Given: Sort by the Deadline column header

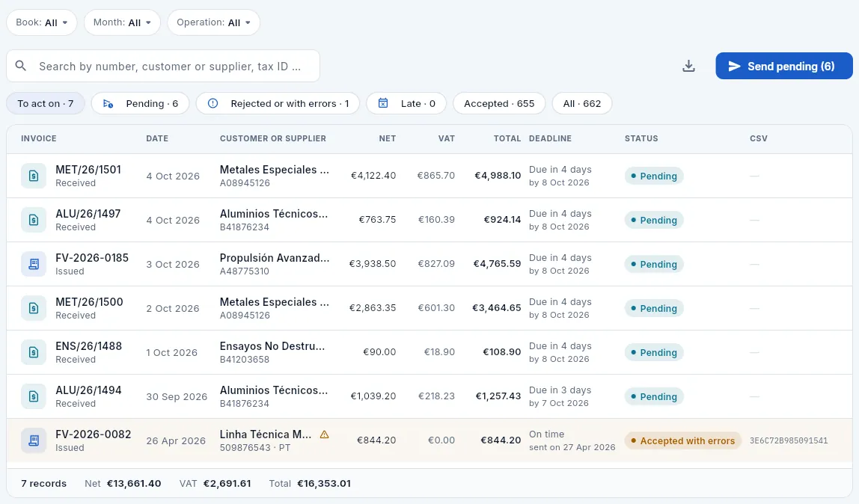Looking at the screenshot, I should tap(550, 138).
